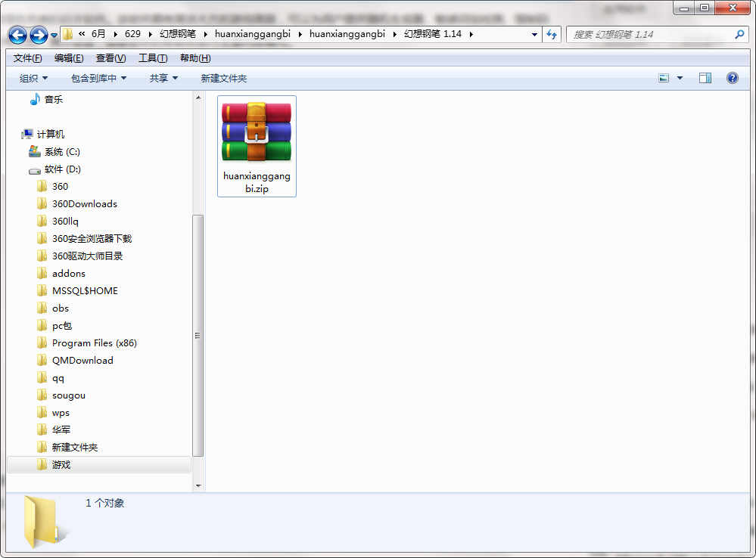The image size is (756, 558).
Task: Open the obs folder
Action: (61, 308)
